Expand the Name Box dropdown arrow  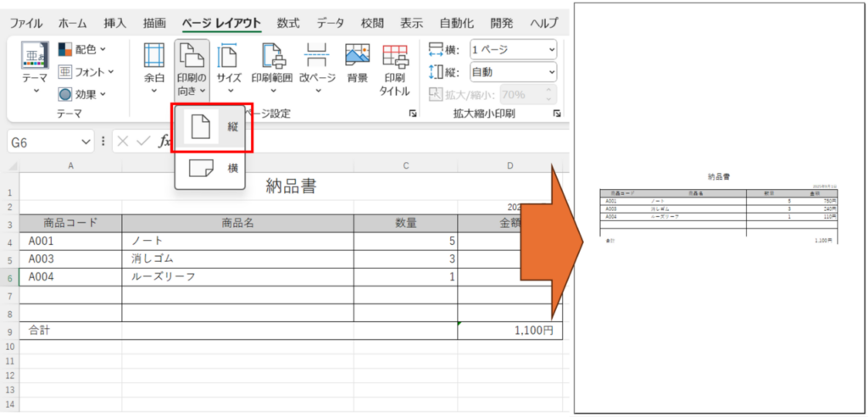tap(86, 142)
